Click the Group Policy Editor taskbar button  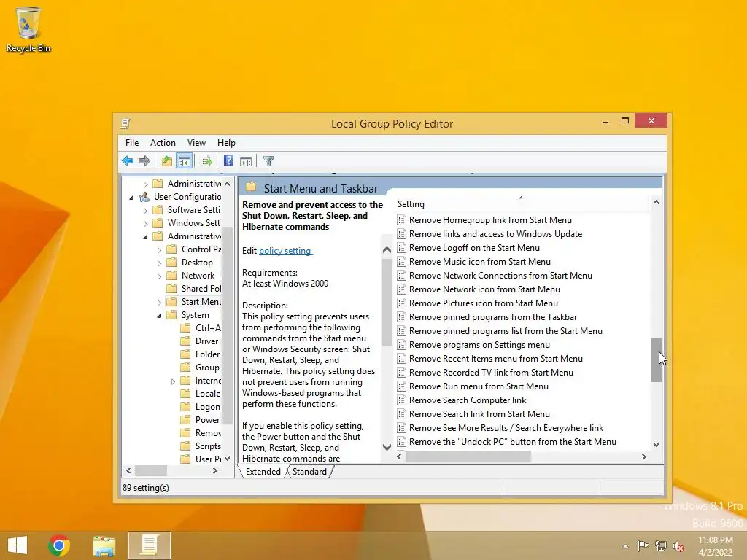point(149,545)
